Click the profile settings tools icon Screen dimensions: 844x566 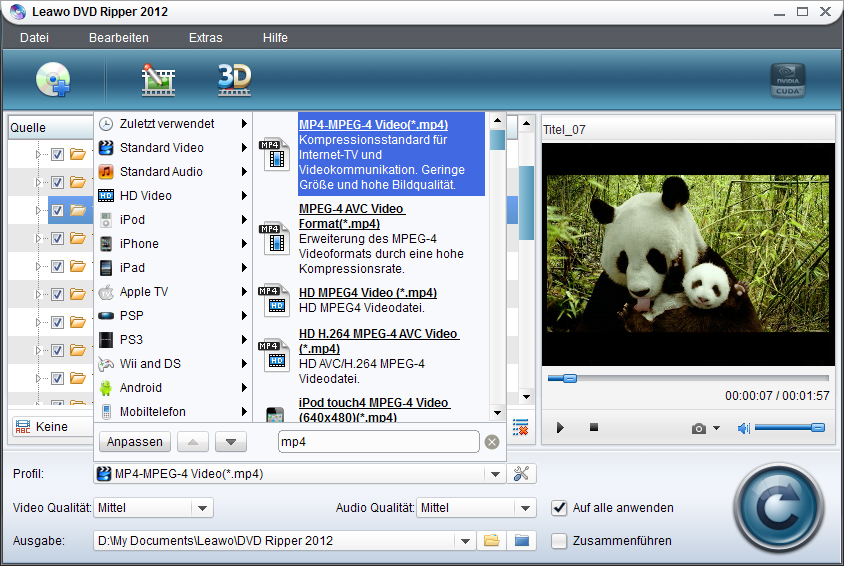pos(522,474)
